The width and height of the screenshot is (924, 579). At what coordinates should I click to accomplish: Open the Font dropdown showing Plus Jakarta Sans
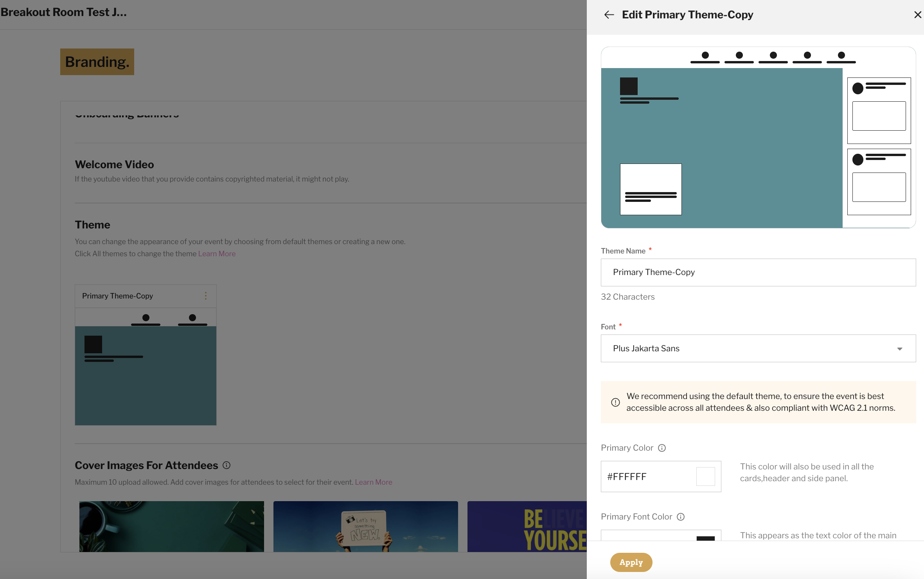click(x=758, y=348)
